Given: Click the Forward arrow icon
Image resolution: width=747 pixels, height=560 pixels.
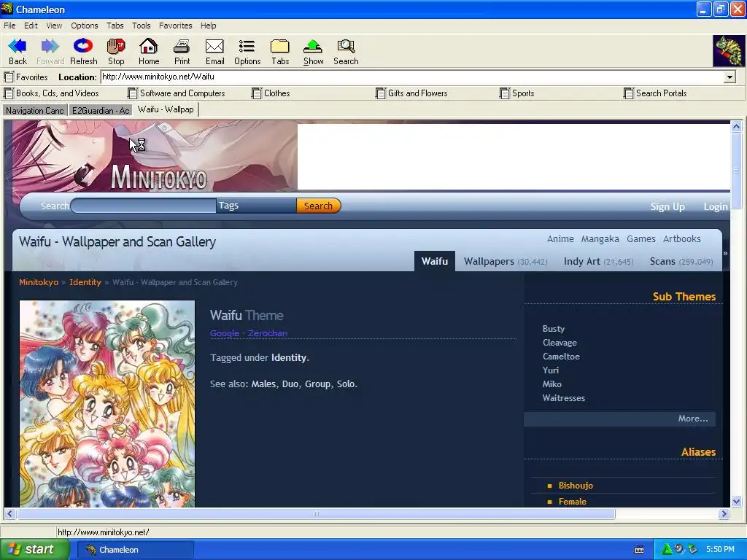Looking at the screenshot, I should (x=50, y=46).
